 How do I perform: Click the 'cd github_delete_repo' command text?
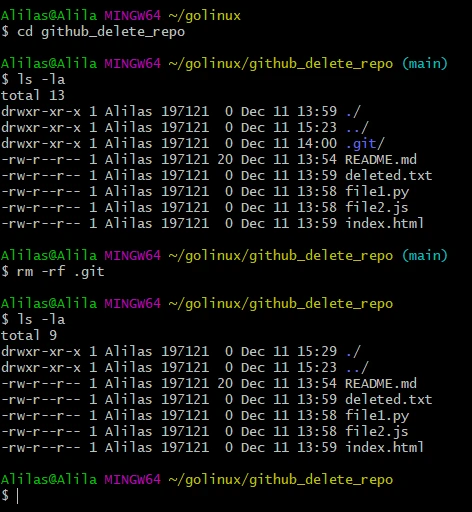(101, 32)
